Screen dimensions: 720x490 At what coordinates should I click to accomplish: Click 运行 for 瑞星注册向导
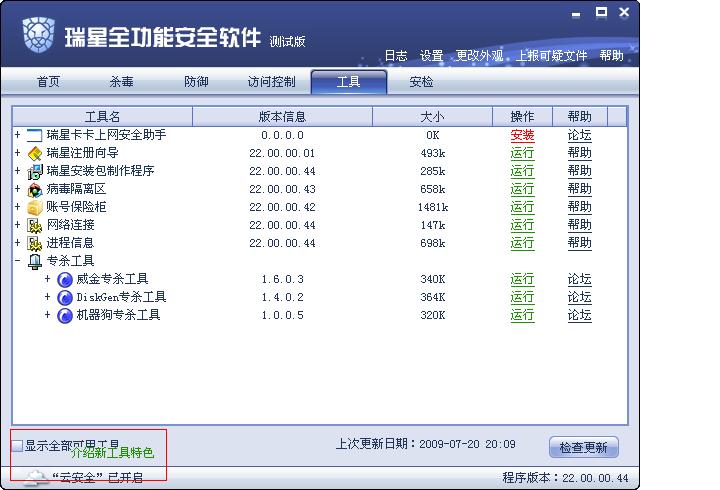pos(522,153)
